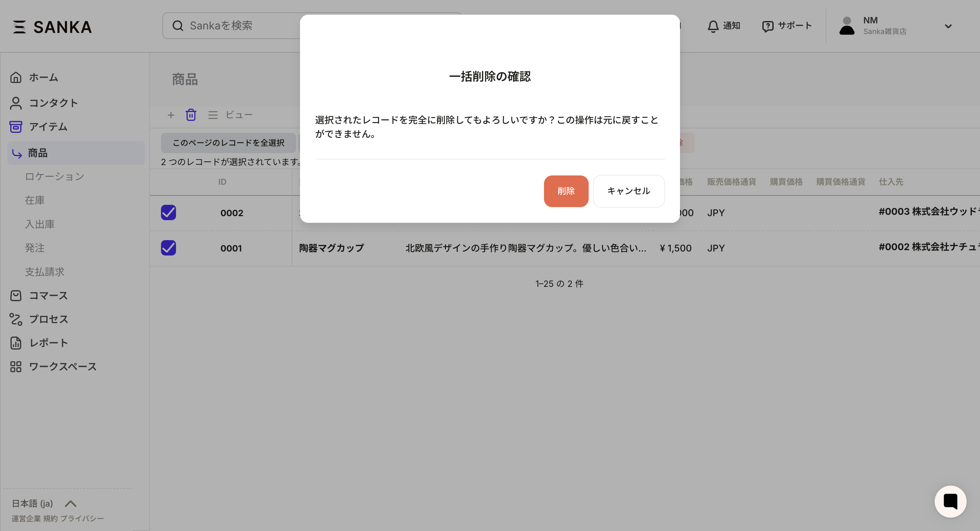The image size is (980, 531).
Task: Open レポート in sidebar
Action: (x=49, y=343)
